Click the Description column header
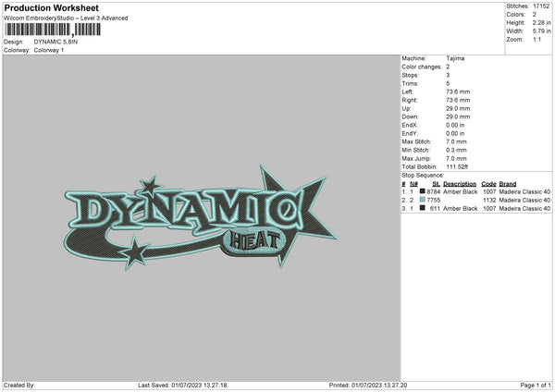Image resolution: width=555 pixels, height=392 pixels. 460,183
